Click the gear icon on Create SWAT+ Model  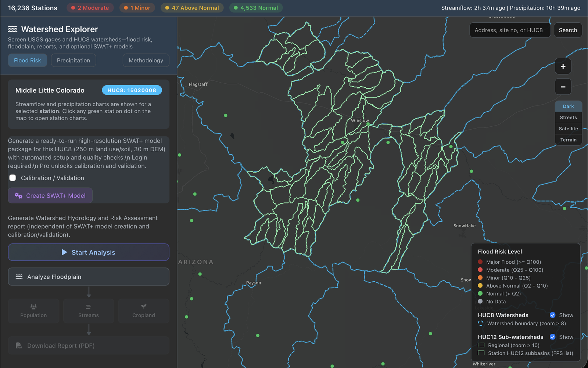click(x=19, y=195)
